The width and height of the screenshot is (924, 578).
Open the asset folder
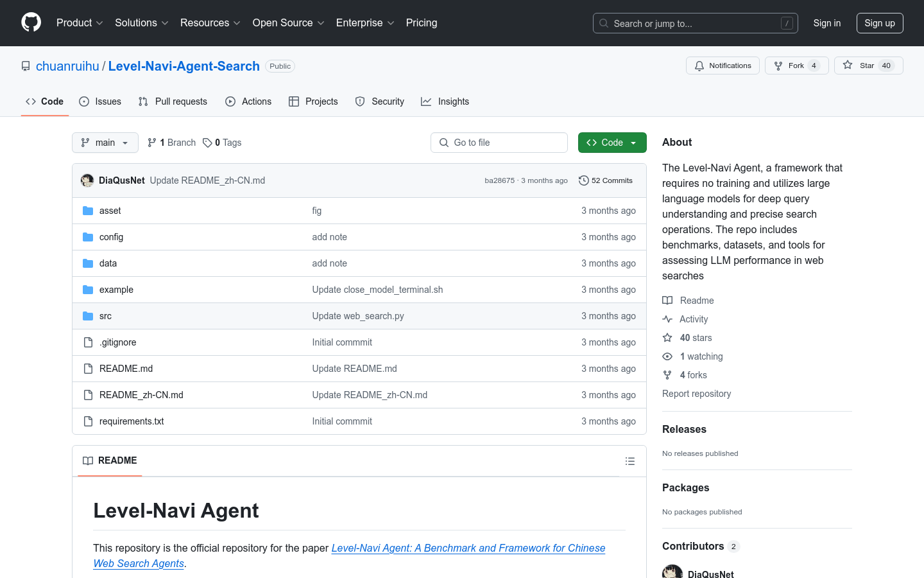[x=110, y=211]
